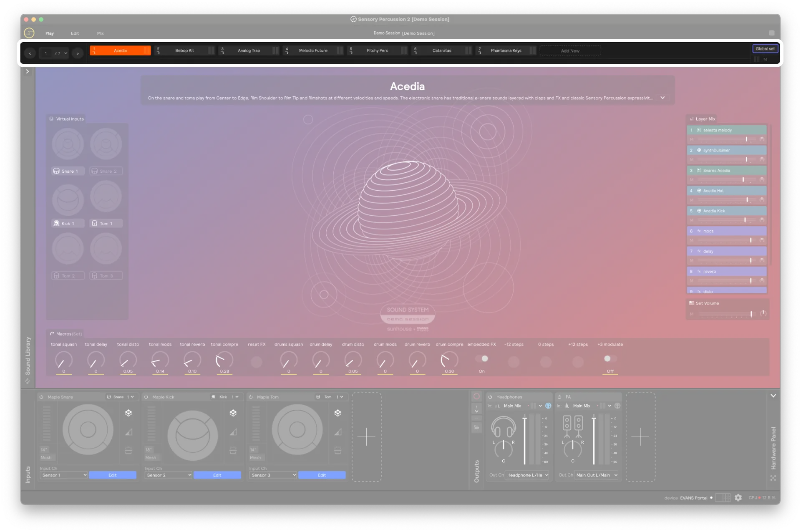
Task: Edit the Maple Kick input
Action: [x=217, y=475]
